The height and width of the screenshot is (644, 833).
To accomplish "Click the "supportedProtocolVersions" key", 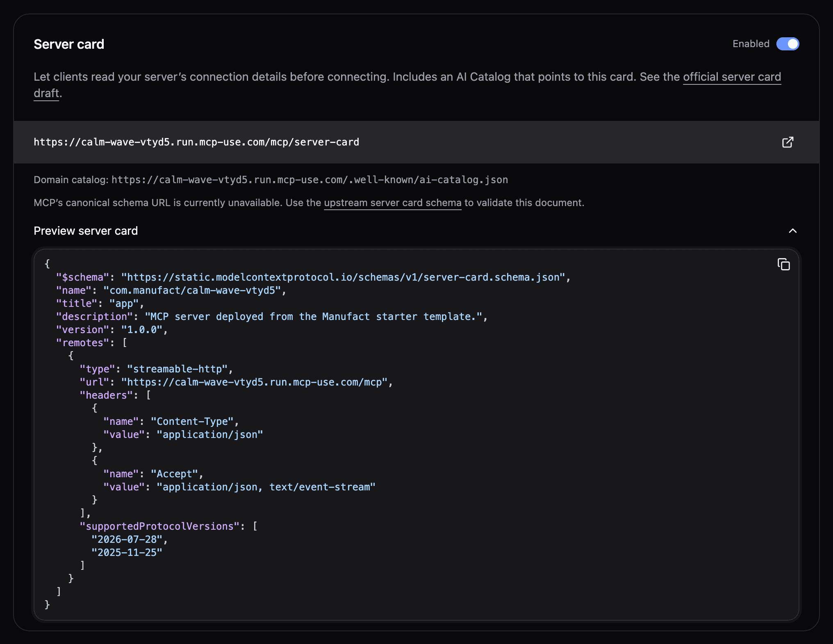I will pyautogui.click(x=159, y=526).
